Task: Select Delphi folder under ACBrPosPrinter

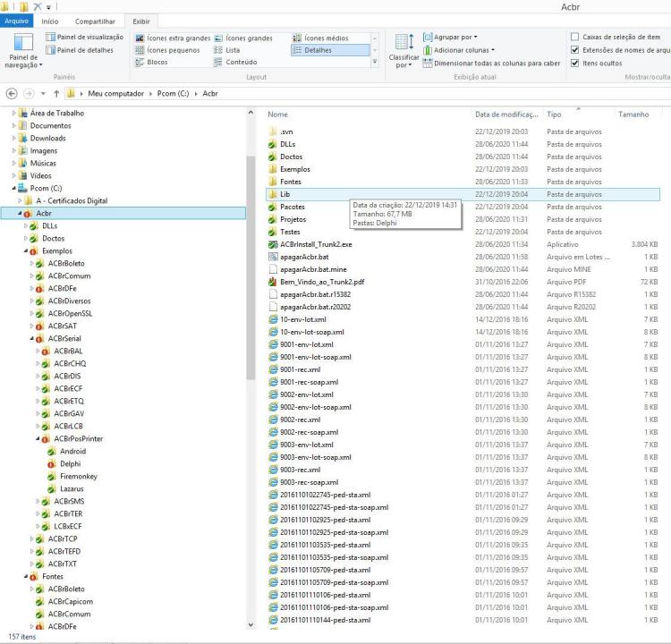Action: click(x=70, y=464)
